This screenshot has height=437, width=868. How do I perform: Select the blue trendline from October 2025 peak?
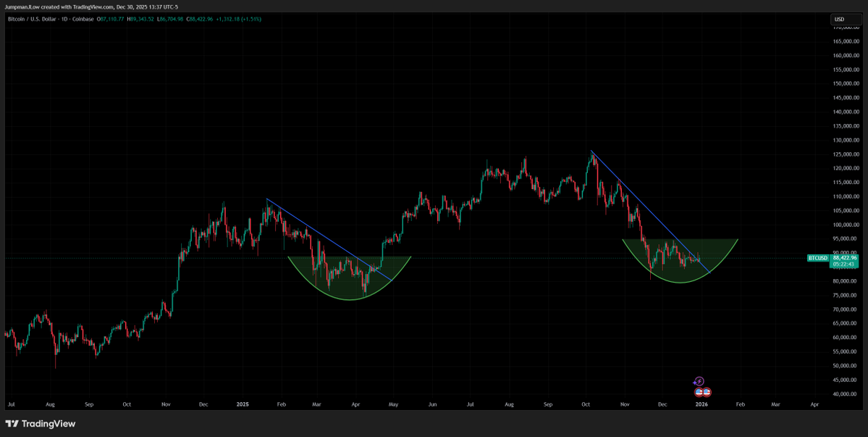(650, 212)
